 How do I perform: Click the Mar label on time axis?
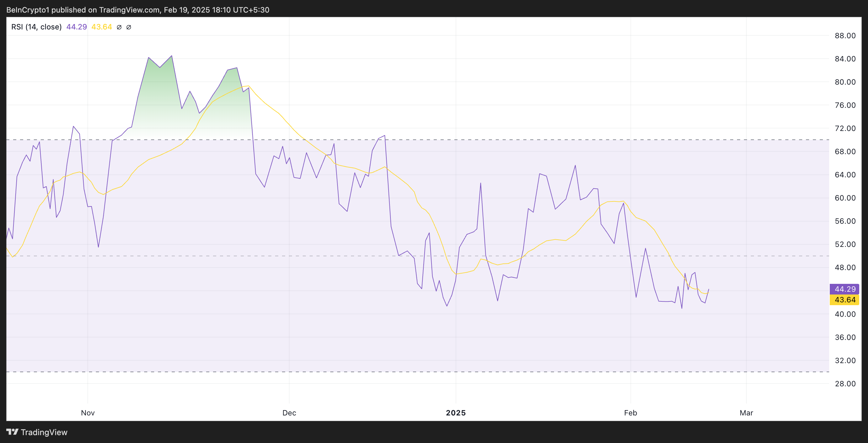click(x=746, y=413)
